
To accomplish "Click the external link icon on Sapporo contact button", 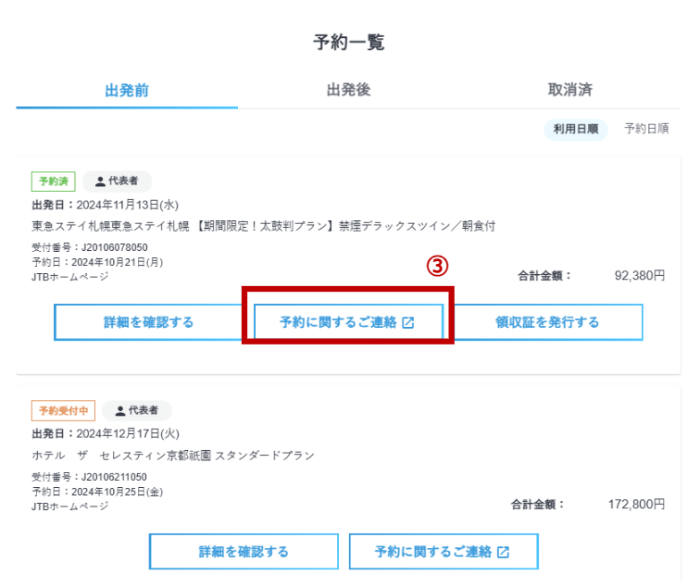I will click(408, 323).
